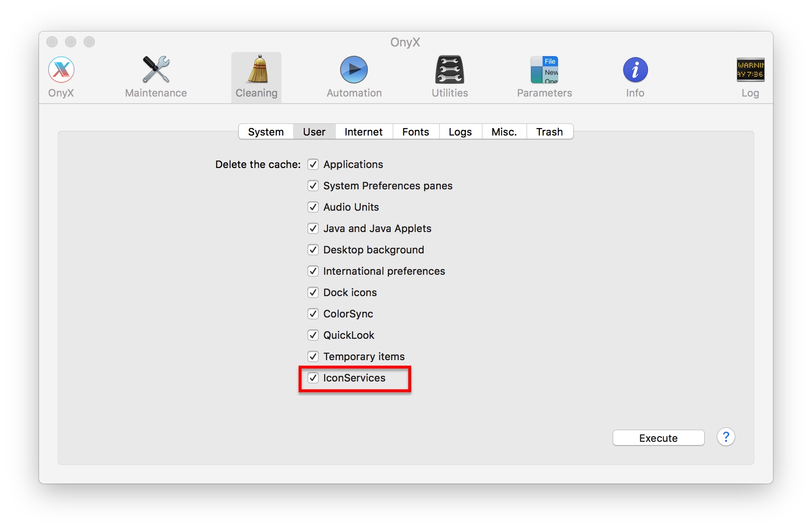Switch to the User tab
This screenshot has width=812, height=530.
(314, 132)
